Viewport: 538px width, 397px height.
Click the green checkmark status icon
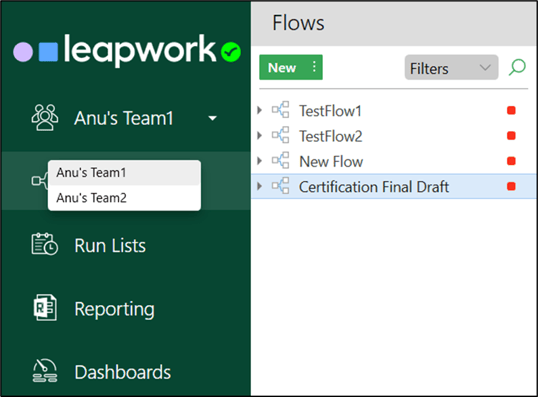pos(231,52)
